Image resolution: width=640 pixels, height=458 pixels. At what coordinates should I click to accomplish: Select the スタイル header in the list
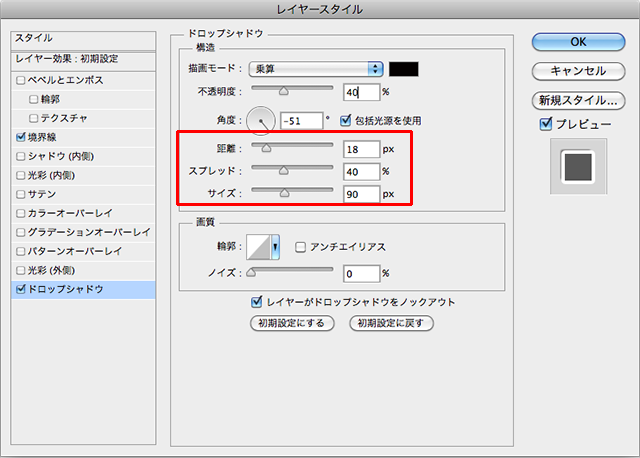(x=83, y=40)
